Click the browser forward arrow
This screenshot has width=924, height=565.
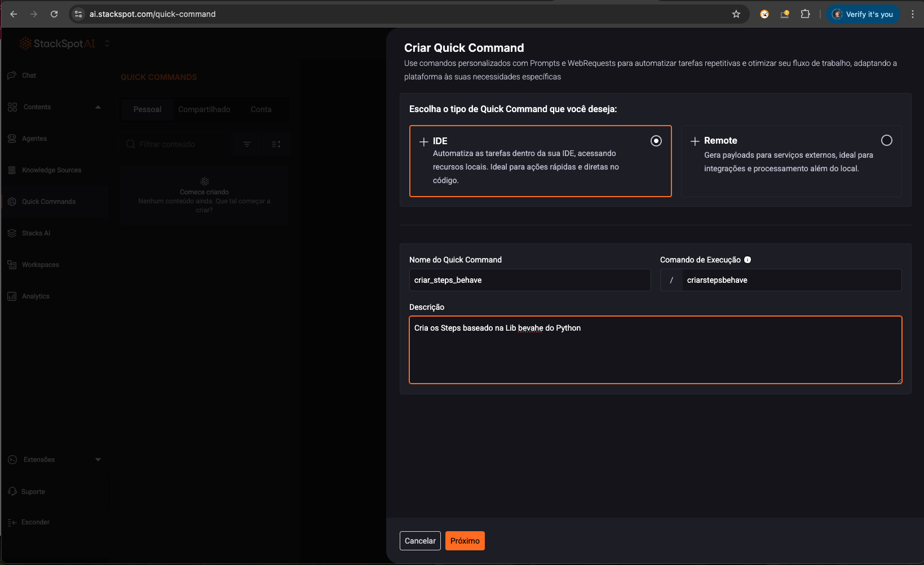(x=34, y=14)
